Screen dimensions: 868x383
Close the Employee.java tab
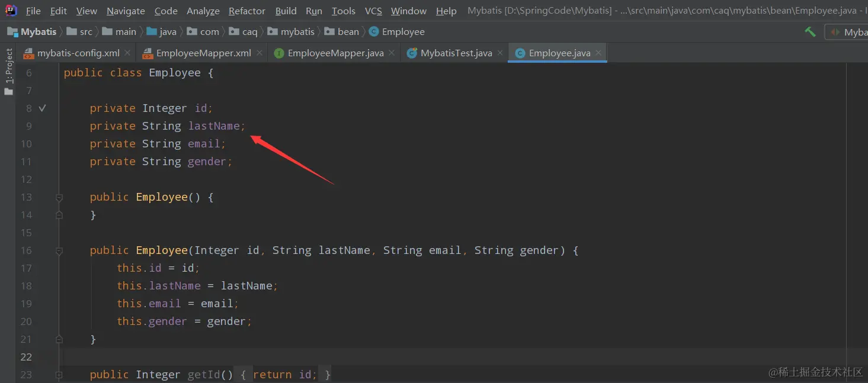(598, 53)
